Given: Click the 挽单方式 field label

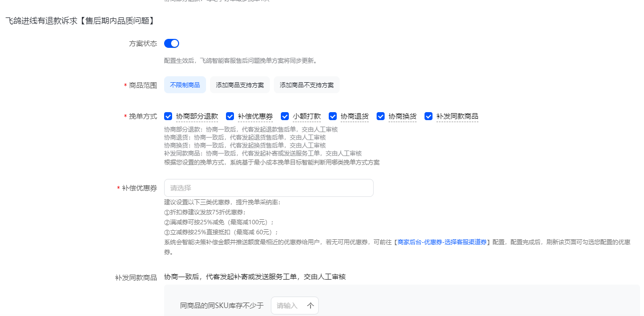Looking at the screenshot, I should [x=143, y=116].
